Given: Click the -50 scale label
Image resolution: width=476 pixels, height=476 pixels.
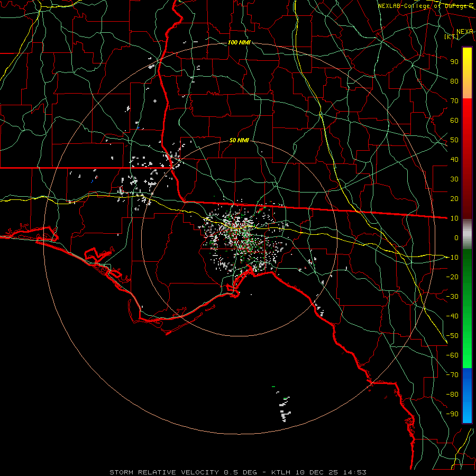Looking at the screenshot, I should (452, 336).
